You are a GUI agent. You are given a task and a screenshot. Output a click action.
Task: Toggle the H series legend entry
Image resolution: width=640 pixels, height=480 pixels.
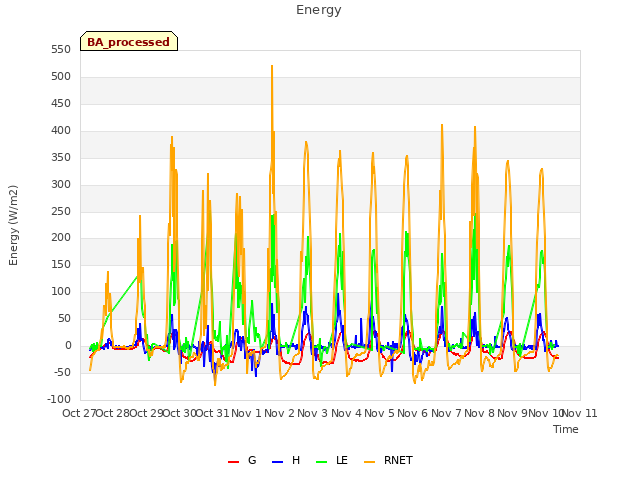[286, 460]
